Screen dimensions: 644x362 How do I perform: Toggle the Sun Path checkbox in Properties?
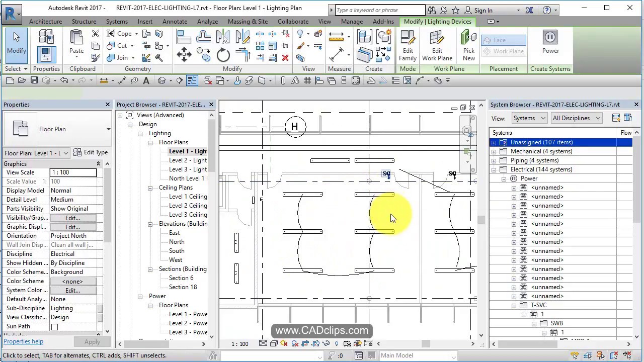54,326
